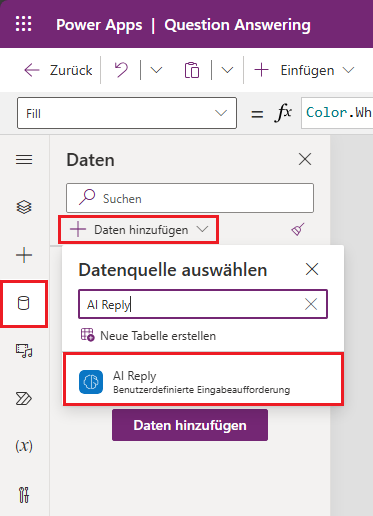Open the Insert plus icon in sidebar
373x516 pixels.
[24, 255]
